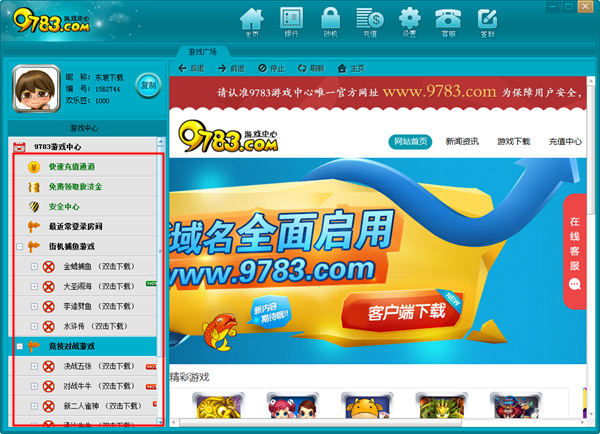The height and width of the screenshot is (434, 600).
Task: Click the red X icon beside 对战牛牛
Action: pyautogui.click(x=48, y=386)
